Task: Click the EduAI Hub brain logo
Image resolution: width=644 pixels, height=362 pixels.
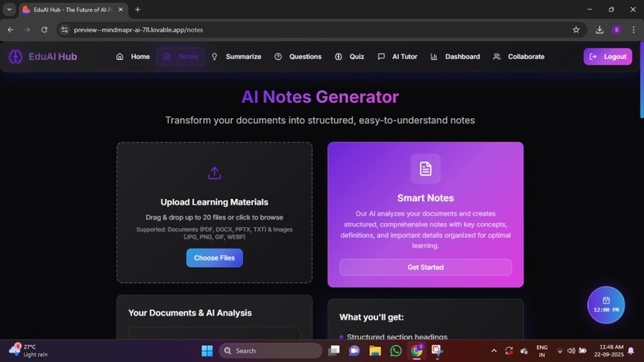Action: coord(16,57)
